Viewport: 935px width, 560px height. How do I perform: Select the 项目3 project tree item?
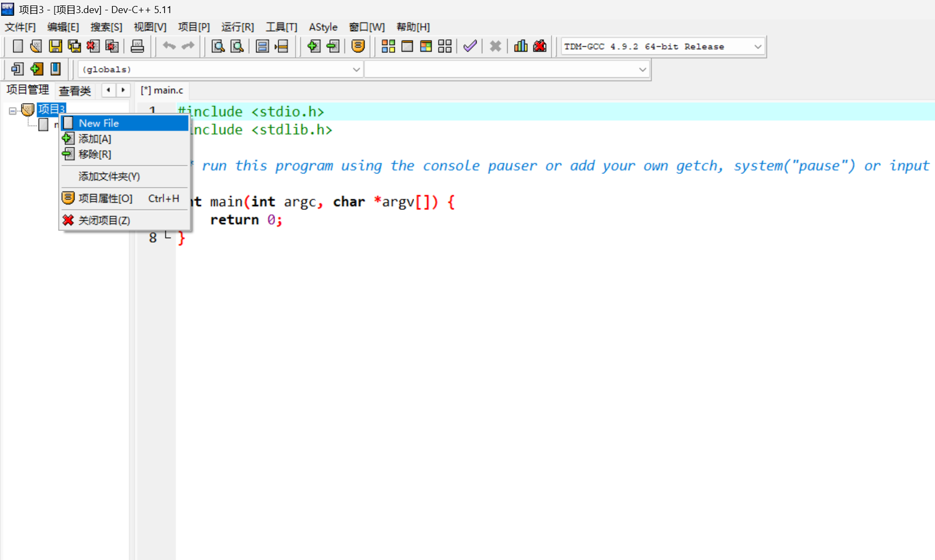tap(52, 109)
